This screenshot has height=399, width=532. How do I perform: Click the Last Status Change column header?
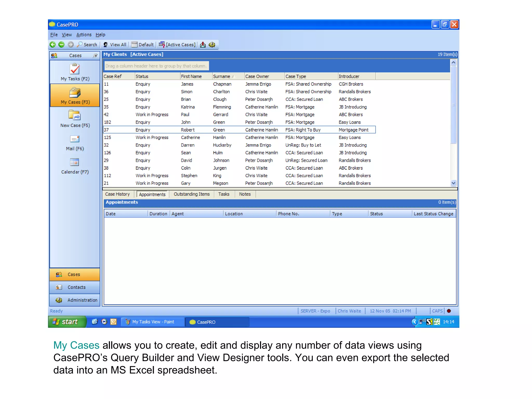[434, 214]
